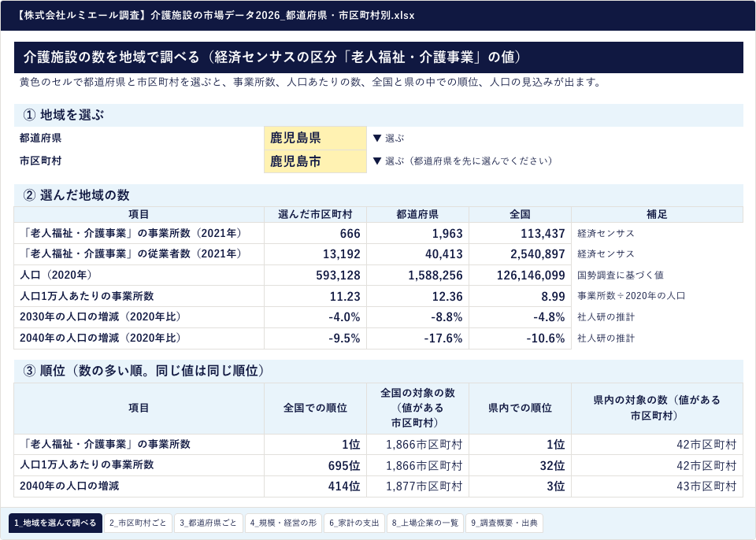Viewport: 756px width, 540px height.
Task: Select the 選んだ市区町村 column header
Action: click(x=315, y=215)
